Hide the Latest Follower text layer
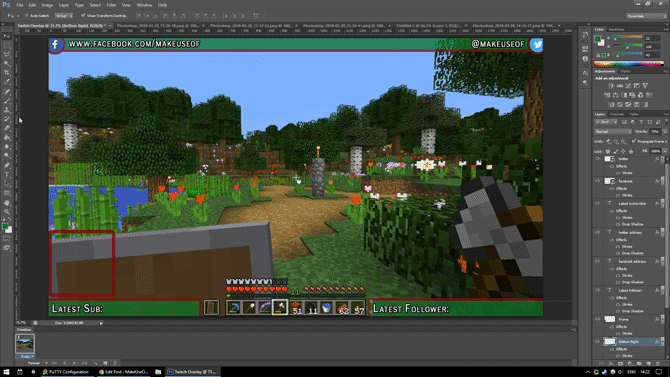Viewport: 670px width, 377px height. tap(598, 290)
